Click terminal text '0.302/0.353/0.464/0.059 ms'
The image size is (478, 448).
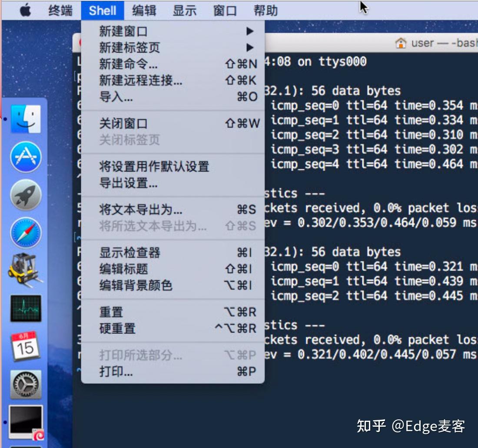click(x=387, y=223)
